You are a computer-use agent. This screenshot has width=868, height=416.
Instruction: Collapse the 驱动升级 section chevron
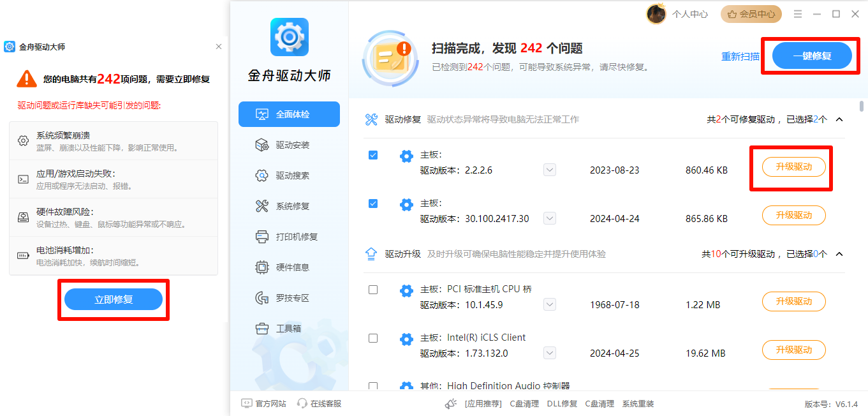tap(839, 254)
